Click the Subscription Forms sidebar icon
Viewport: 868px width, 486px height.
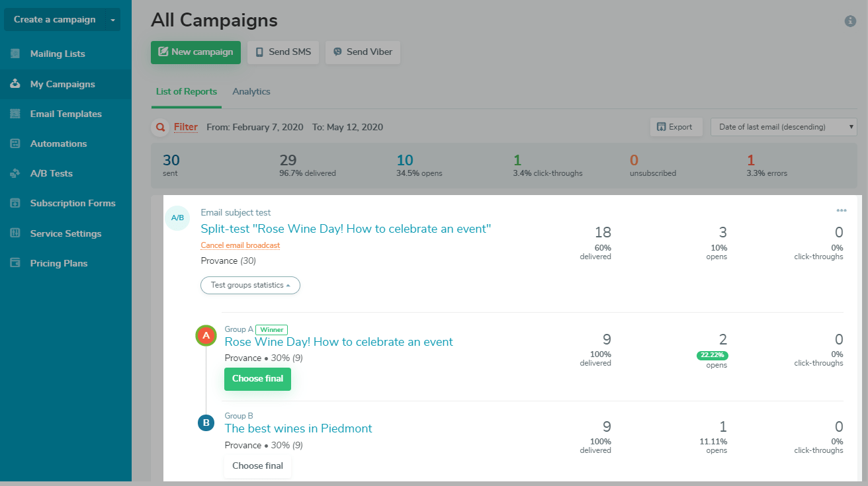coord(15,203)
